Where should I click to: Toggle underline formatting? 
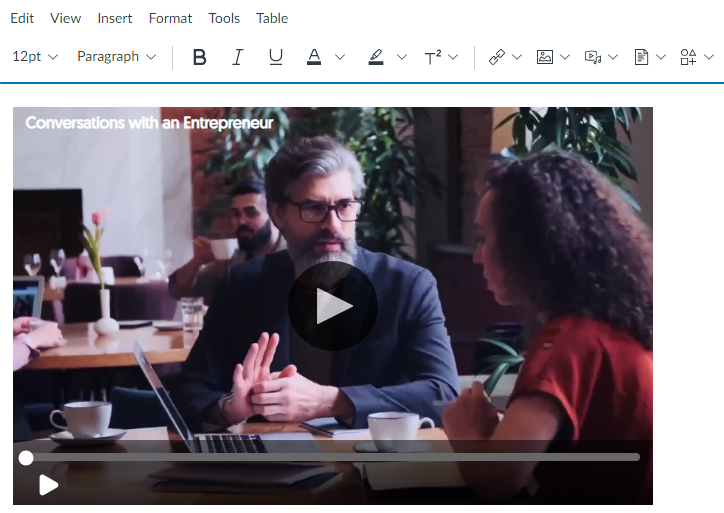(276, 57)
